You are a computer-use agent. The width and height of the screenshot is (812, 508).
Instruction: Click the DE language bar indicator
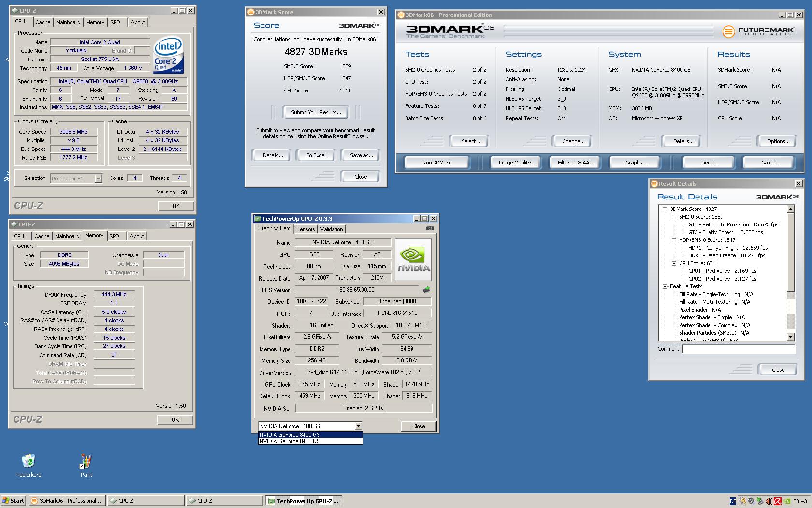click(x=733, y=501)
